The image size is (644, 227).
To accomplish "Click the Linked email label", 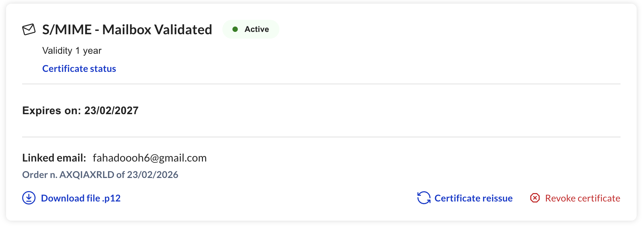I will pos(54,158).
